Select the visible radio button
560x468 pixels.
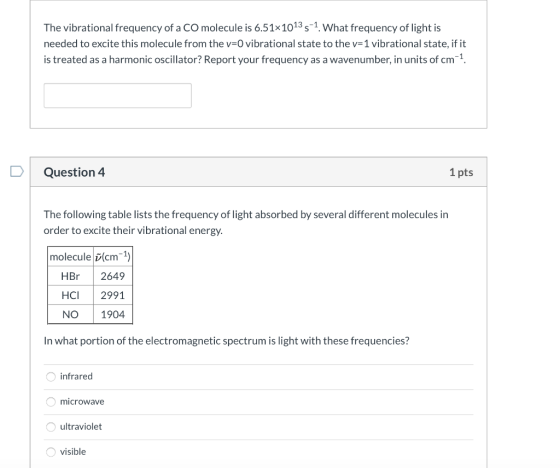[x=51, y=452]
